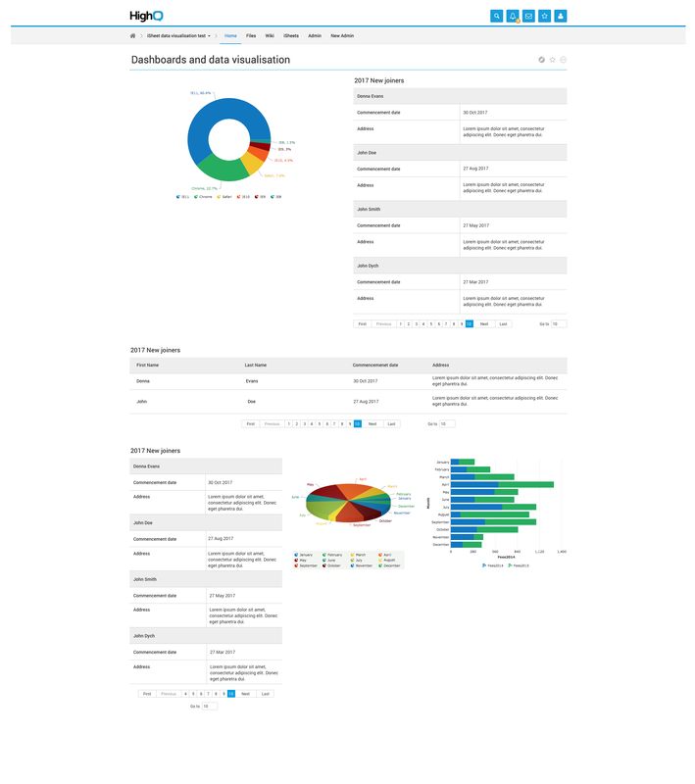Viewport: 695px width, 784px height.
Task: Click the edit icon beside the dashboard title
Action: click(x=542, y=60)
